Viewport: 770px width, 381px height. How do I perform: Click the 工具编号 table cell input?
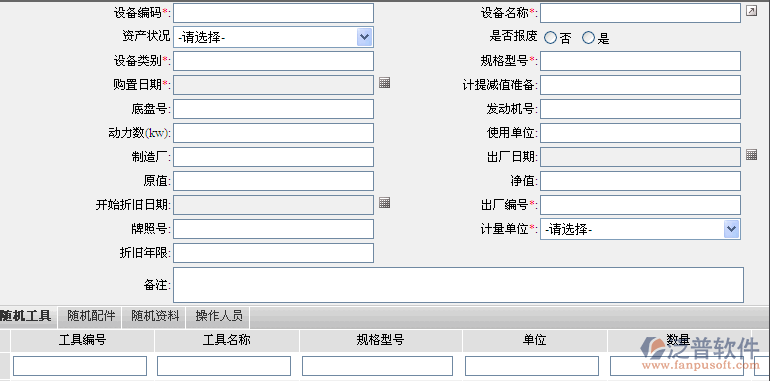(x=80, y=366)
